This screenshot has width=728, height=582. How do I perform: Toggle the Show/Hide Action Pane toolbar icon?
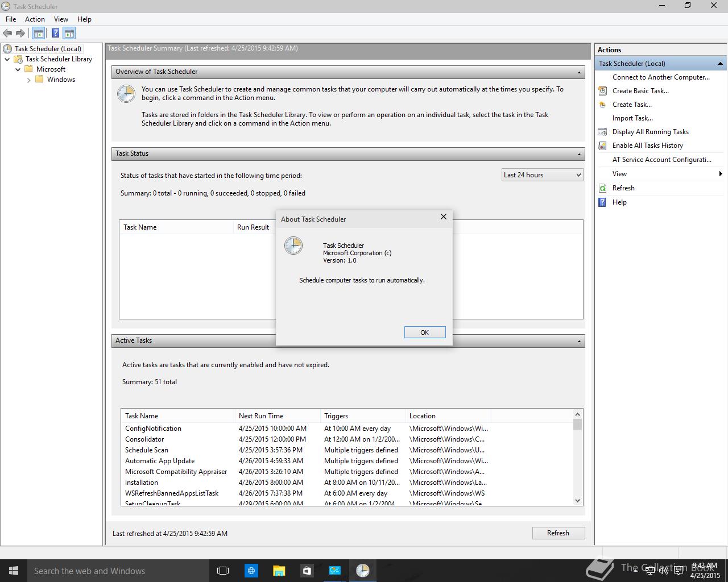[69, 34]
